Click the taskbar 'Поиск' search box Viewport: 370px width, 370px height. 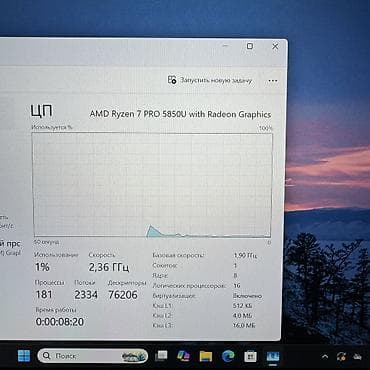(x=93, y=356)
